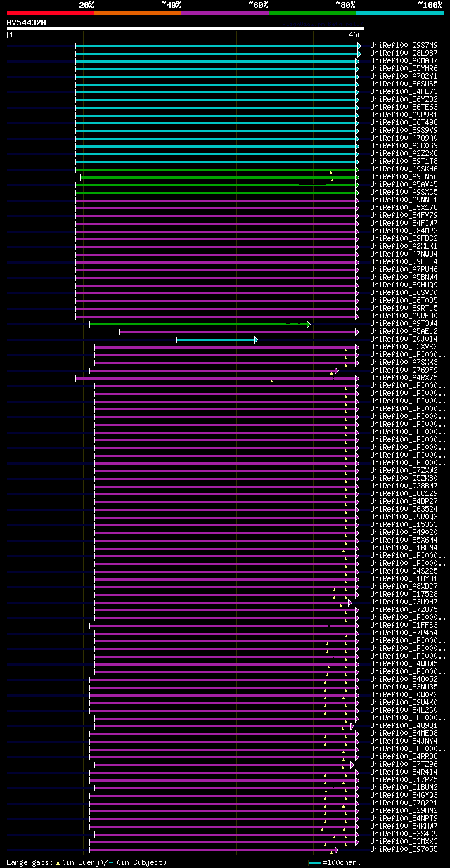Open hit UniRef100_C5YHR6

404,68
